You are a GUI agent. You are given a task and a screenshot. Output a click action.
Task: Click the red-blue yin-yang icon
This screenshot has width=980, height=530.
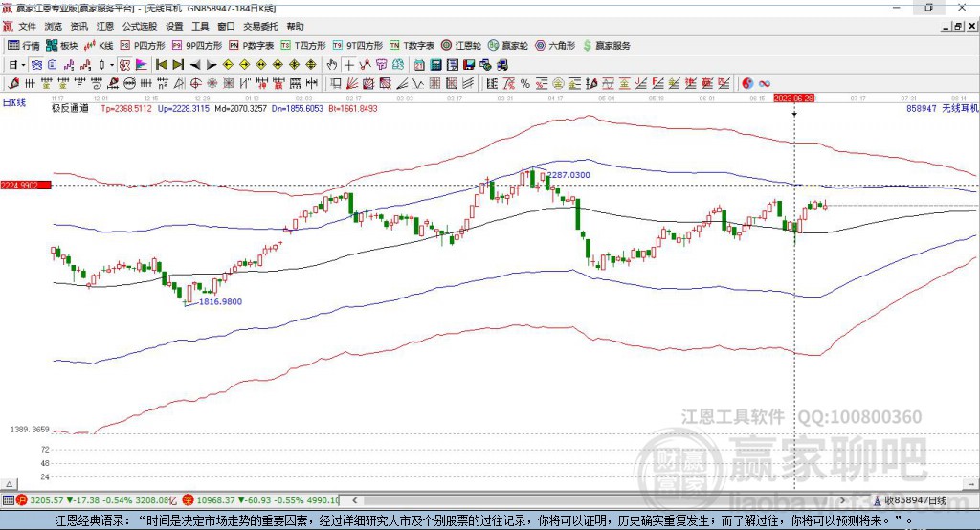(x=747, y=84)
